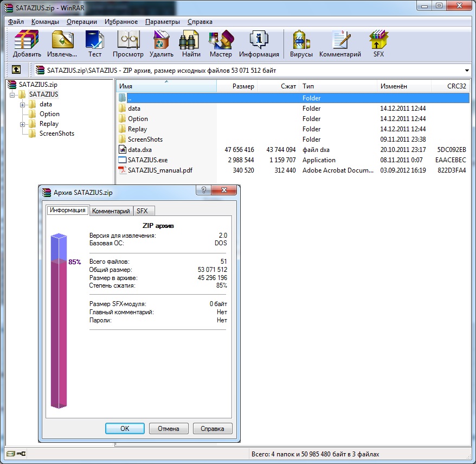Click the SATAZIUS.exe application icon
The width and height of the screenshot is (476, 464).
tap(122, 160)
